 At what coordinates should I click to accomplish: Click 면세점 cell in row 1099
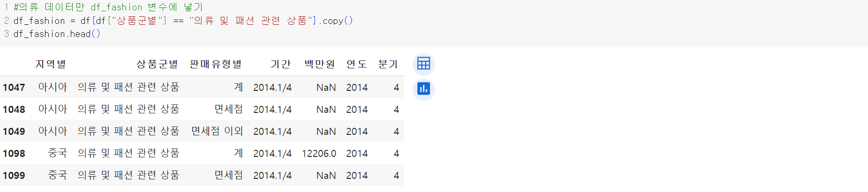point(229,175)
